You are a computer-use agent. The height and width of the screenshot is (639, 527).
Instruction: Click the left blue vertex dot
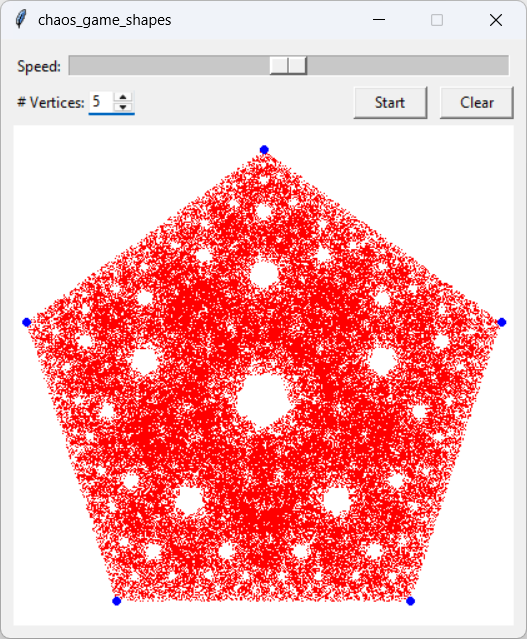point(26,322)
